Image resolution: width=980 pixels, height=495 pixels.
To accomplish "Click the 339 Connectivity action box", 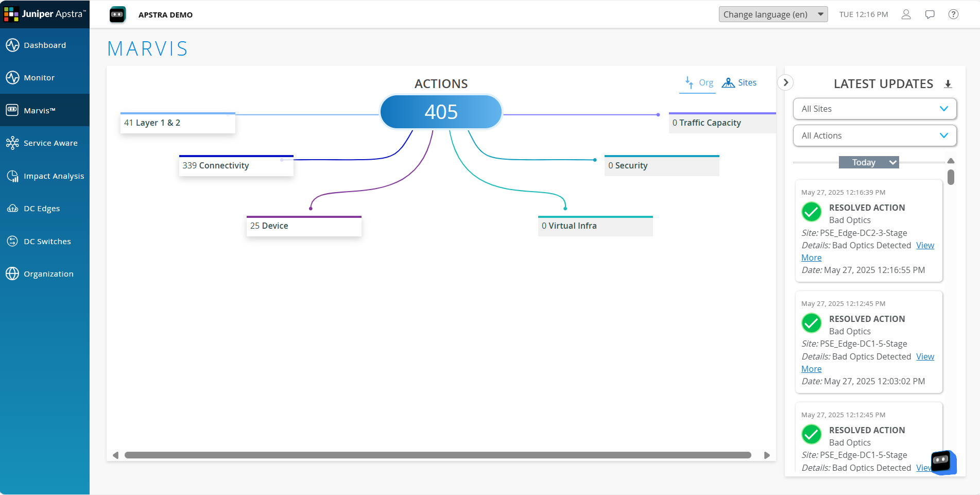I will pyautogui.click(x=236, y=166).
